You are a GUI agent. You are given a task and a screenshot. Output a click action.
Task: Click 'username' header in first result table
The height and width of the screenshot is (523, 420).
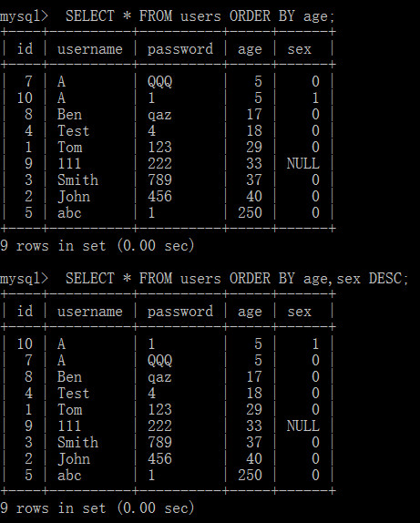coord(90,49)
